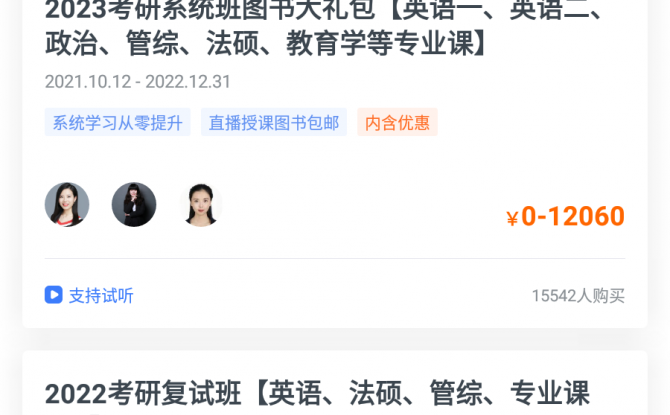Select the third teacher avatar on white background
This screenshot has width=670, height=415.
click(x=201, y=204)
